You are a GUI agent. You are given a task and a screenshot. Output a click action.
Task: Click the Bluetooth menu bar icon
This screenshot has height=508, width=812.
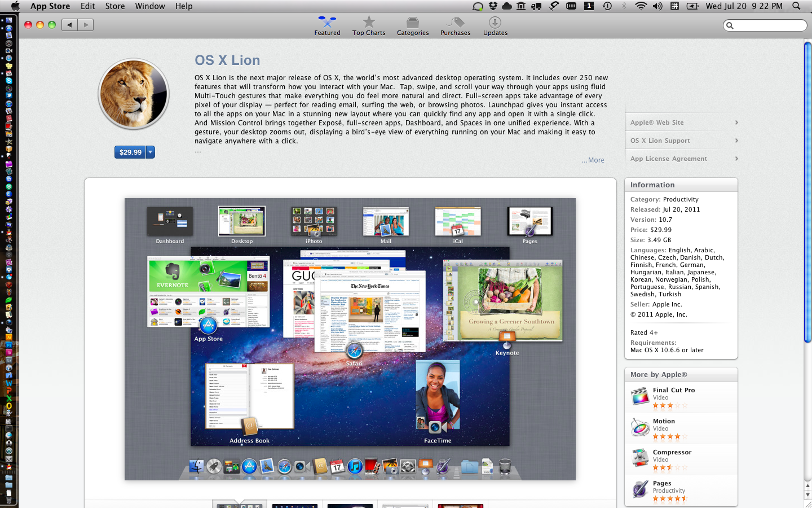(624, 6)
